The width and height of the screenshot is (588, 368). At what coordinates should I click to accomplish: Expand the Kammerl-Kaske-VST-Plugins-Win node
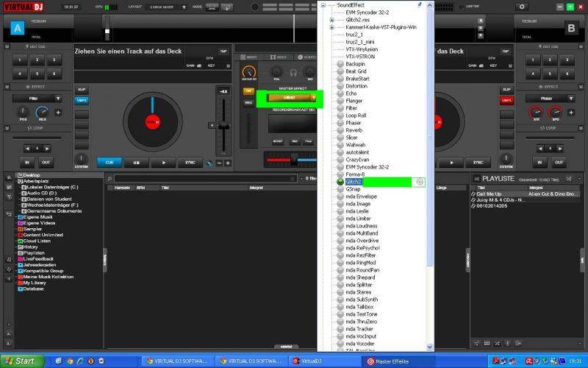click(331, 27)
